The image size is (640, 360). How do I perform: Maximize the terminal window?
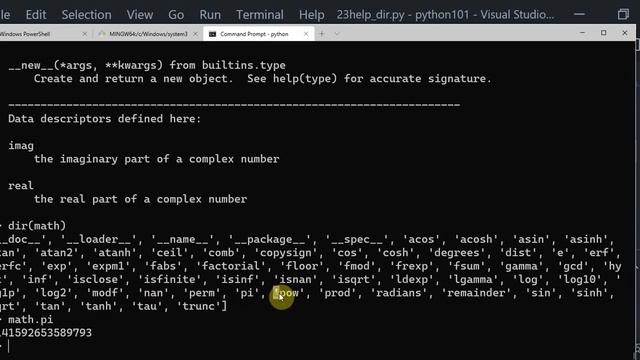(x=603, y=33)
